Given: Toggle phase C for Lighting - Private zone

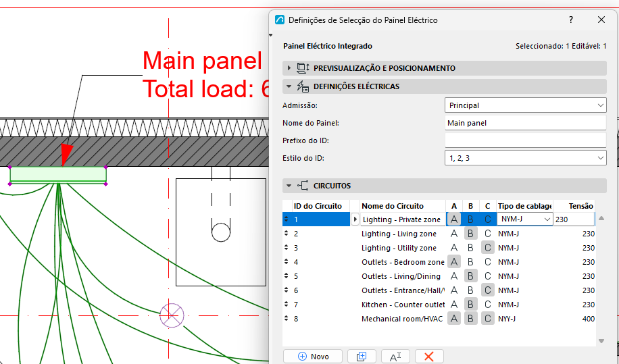Looking at the screenshot, I should (x=487, y=219).
